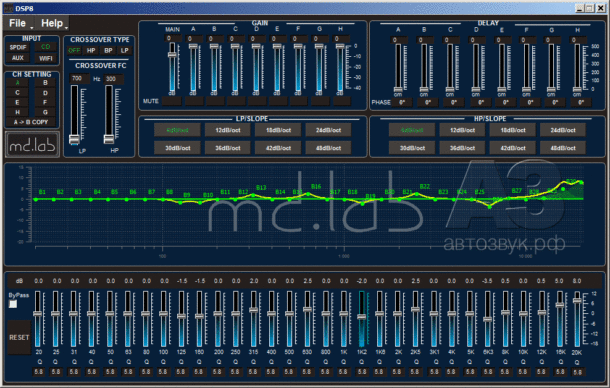Click the delay slider for channel D
Screen dimensions: 610x388
(475, 68)
